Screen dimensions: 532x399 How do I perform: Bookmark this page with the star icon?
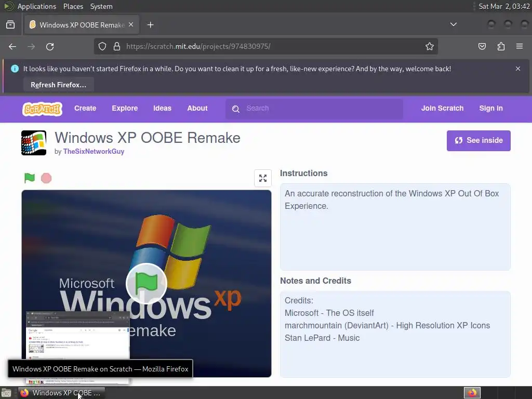(x=430, y=46)
